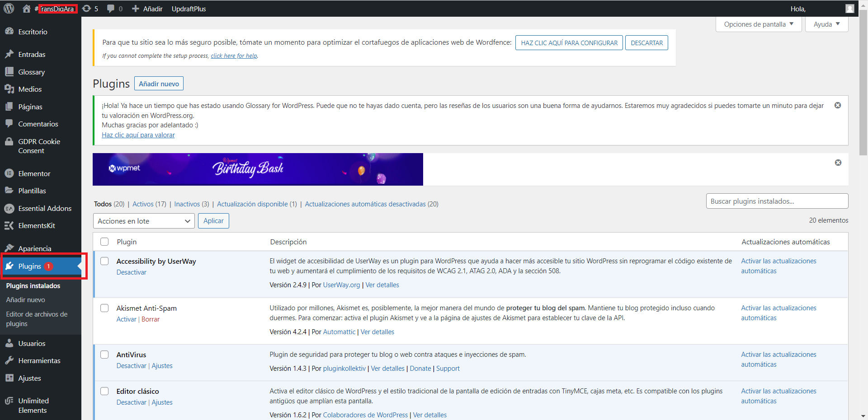The width and height of the screenshot is (868, 420).
Task: Click the Essential Addons icon
Action: [x=9, y=208]
